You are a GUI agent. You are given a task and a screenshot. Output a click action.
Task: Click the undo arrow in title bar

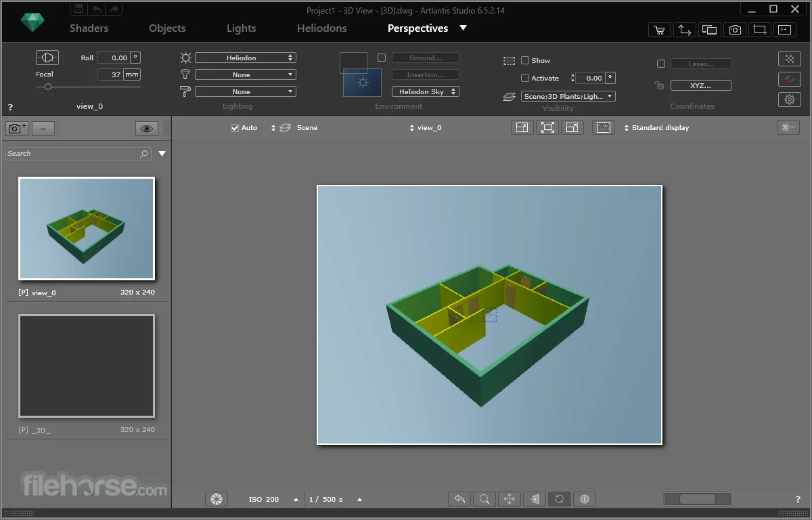coord(97,9)
